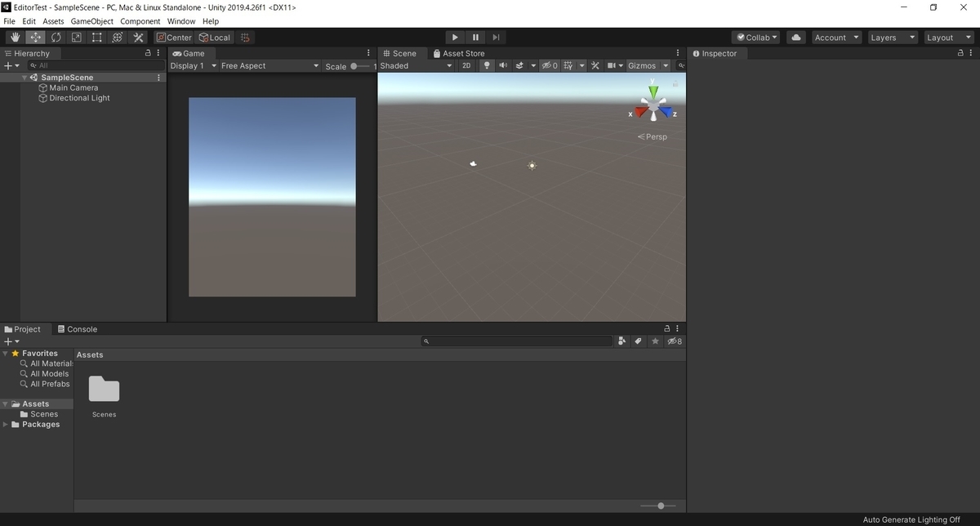Viewport: 980px width, 526px height.
Task: Step one frame forward
Action: pyautogui.click(x=496, y=38)
